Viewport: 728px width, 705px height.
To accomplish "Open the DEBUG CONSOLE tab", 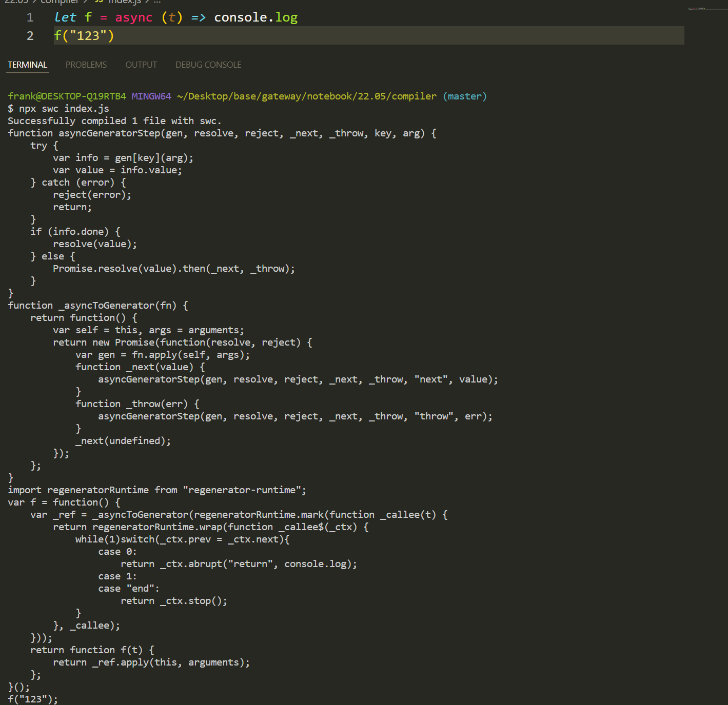I will (208, 65).
